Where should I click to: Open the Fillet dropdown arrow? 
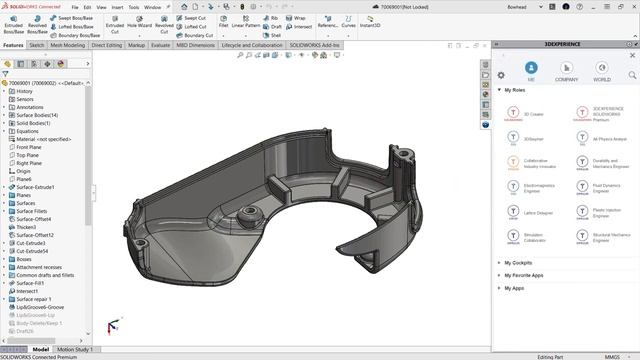point(223,36)
